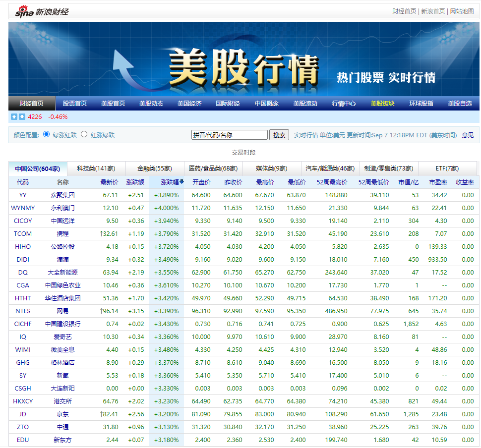Open the ZTO stock code link
The image size is (481, 448).
coord(23,427)
